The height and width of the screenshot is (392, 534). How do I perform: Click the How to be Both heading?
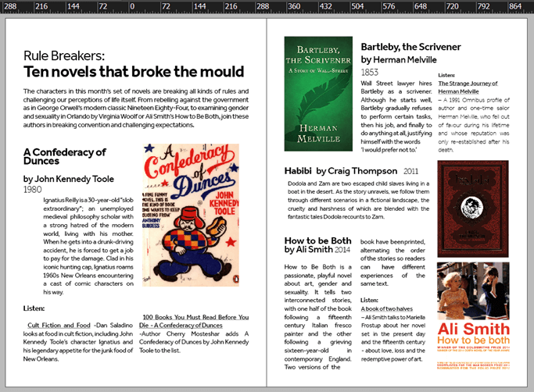click(317, 241)
